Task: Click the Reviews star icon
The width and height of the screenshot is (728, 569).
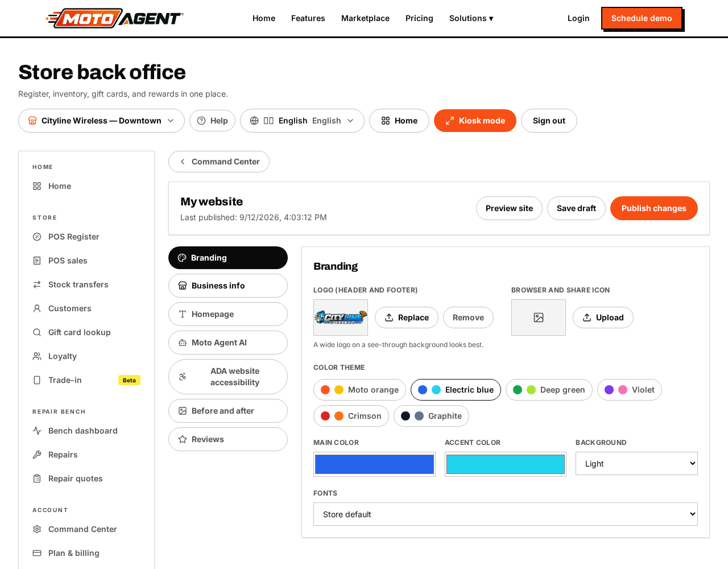Action: (183, 439)
